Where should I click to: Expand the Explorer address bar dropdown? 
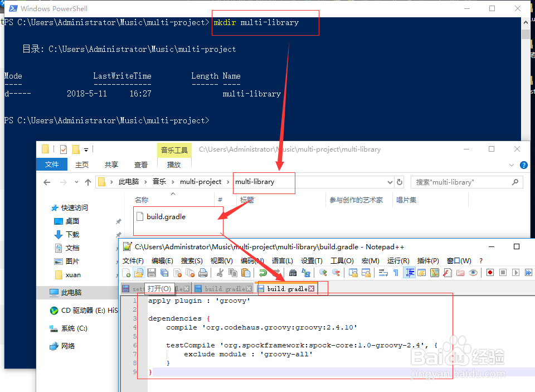pos(390,182)
